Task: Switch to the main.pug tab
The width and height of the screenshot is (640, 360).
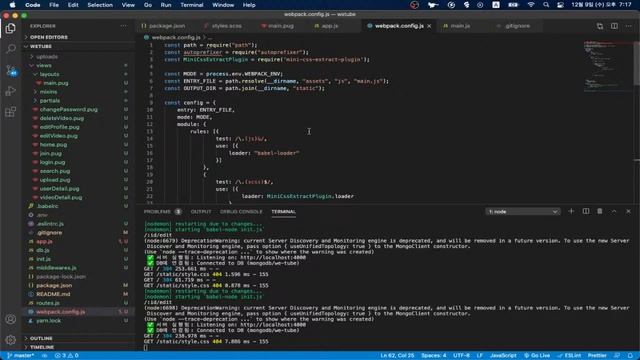Action: click(280, 26)
